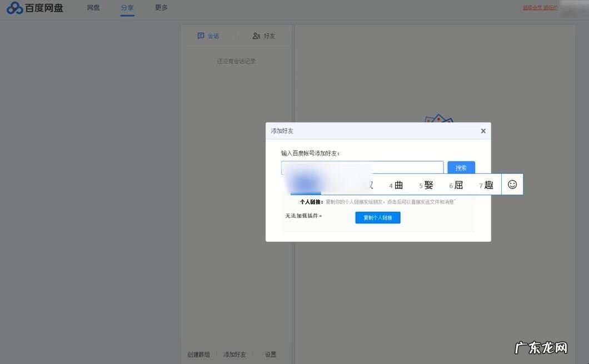
Task: Select candidate character 屈
Action: 458,185
